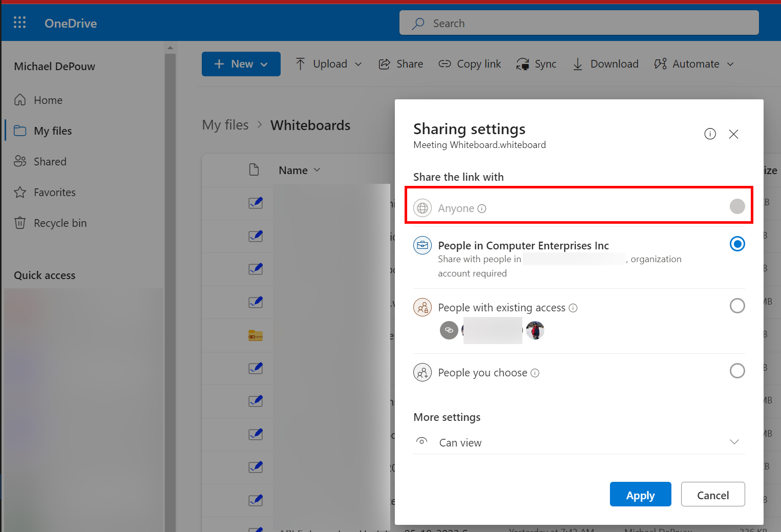
Task: Click the Shared people icon in sidebar
Action: tap(20, 161)
